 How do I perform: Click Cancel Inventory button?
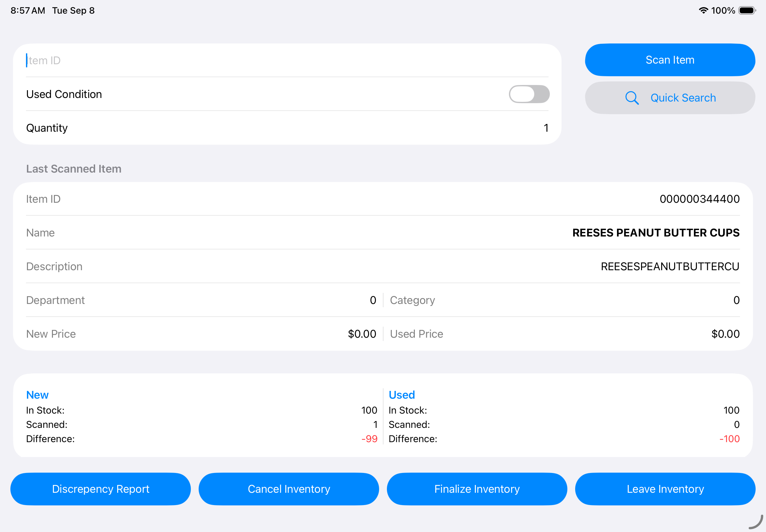(289, 489)
